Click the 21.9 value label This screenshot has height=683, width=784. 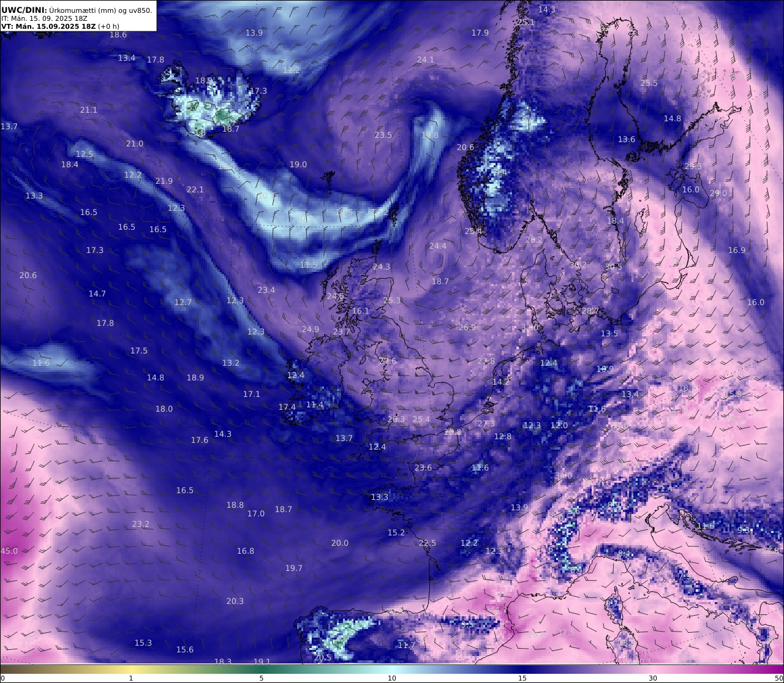coord(164,181)
